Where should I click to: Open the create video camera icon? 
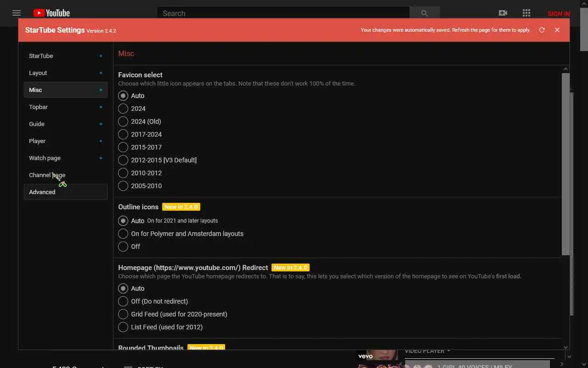pos(503,13)
